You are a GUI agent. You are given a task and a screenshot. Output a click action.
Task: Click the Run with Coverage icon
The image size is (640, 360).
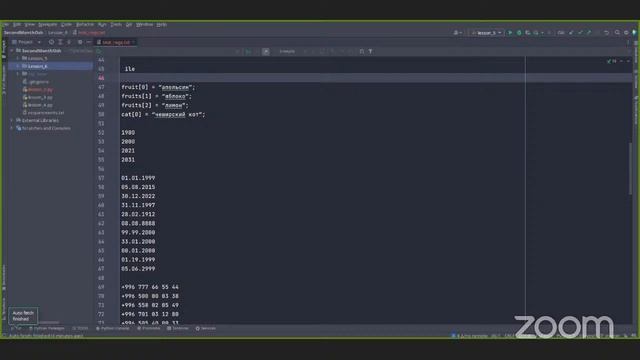pyautogui.click(x=528, y=33)
